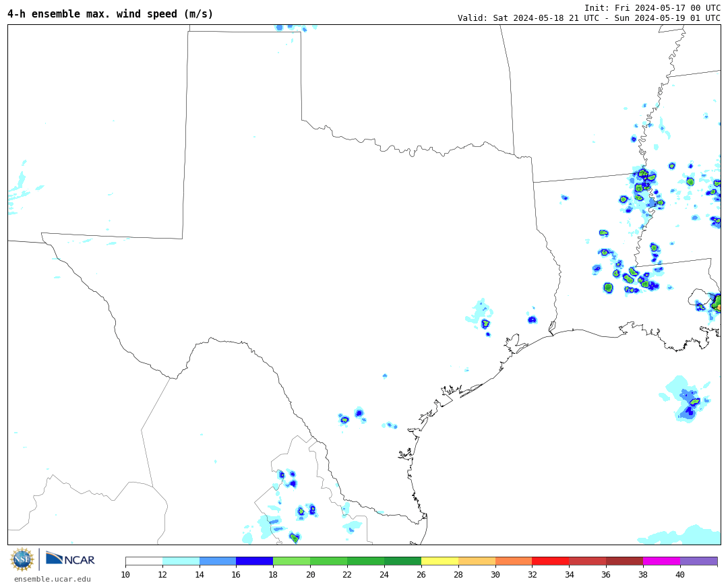The width and height of the screenshot is (728, 587).
Task: Select the light orange 28-30 m/s swatch
Action: pos(477,561)
